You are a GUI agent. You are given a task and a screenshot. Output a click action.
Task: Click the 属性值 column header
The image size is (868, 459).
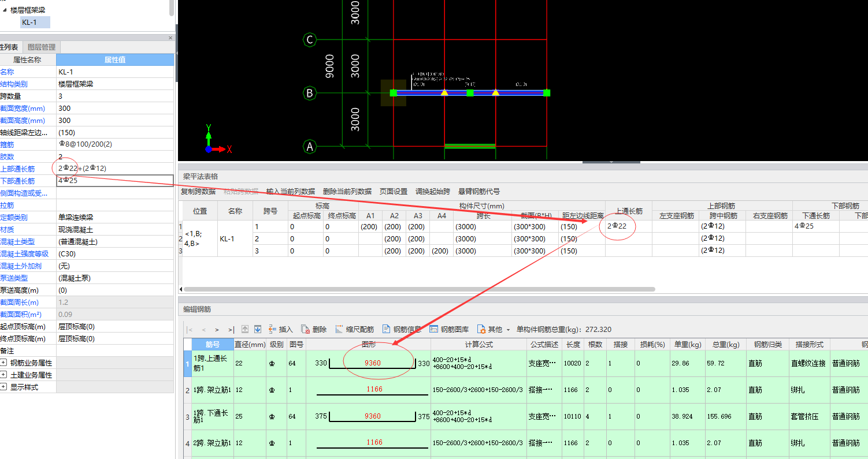pos(115,59)
